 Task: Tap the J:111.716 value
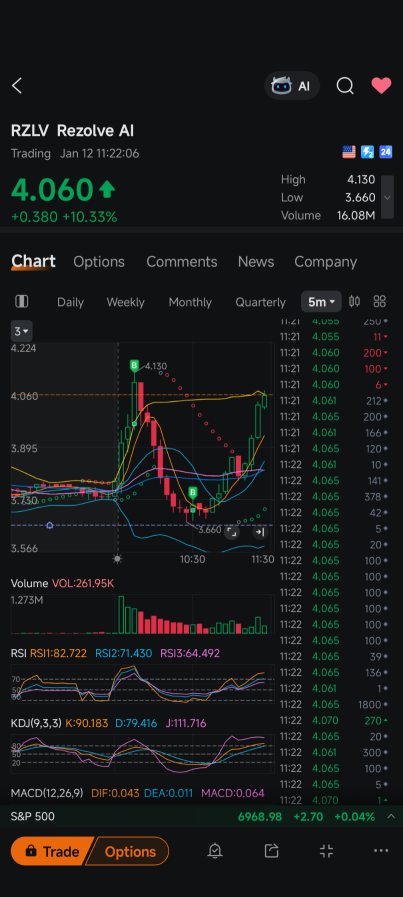[x=185, y=723]
